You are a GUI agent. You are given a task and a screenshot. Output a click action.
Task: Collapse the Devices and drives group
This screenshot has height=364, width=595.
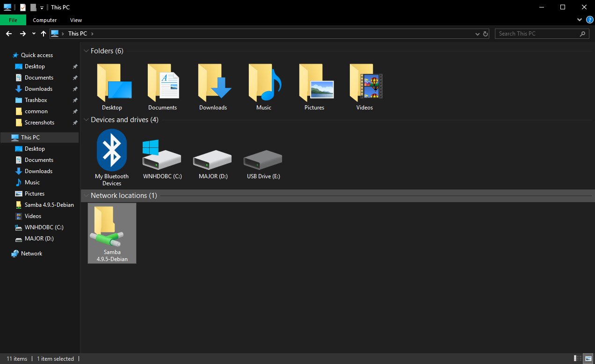coord(86,120)
